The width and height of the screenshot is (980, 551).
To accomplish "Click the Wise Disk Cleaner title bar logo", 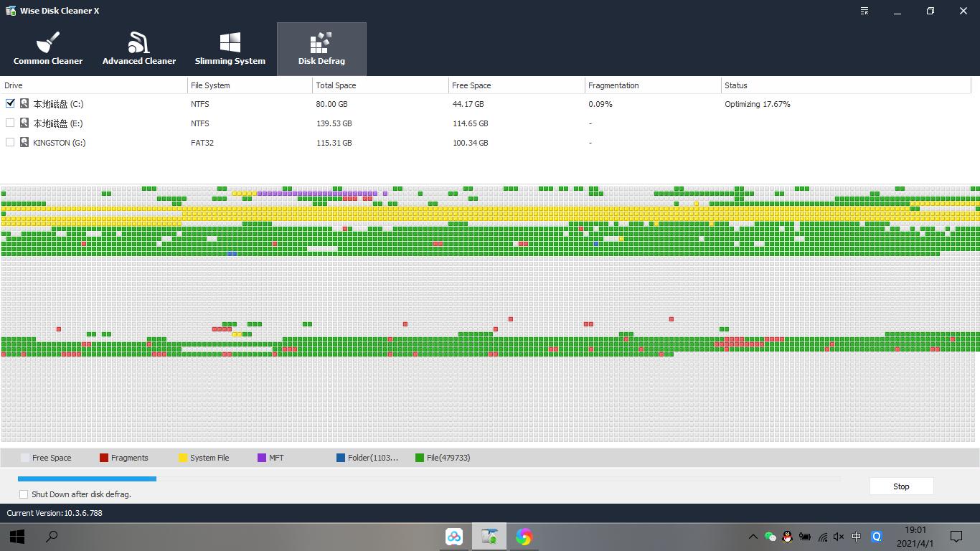I will tap(11, 11).
